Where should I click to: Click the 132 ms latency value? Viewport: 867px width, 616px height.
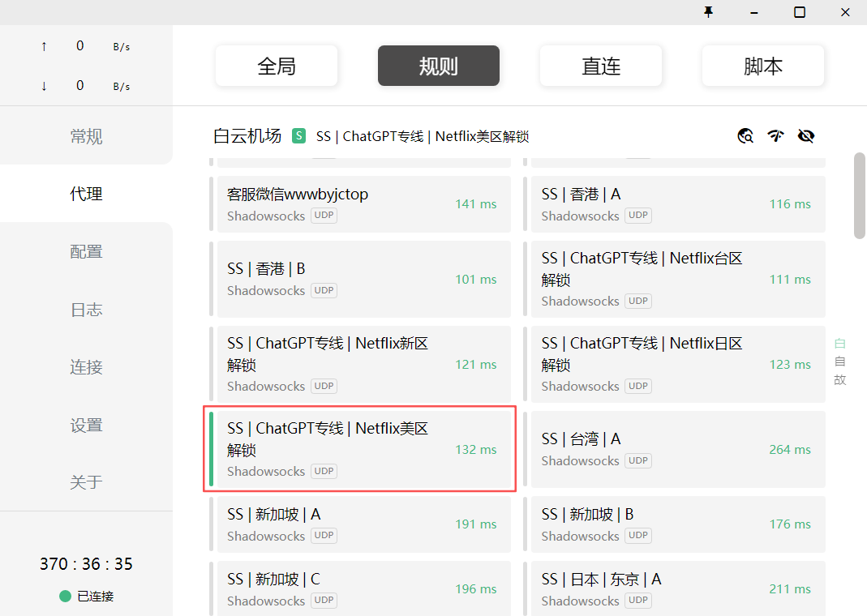tap(475, 449)
